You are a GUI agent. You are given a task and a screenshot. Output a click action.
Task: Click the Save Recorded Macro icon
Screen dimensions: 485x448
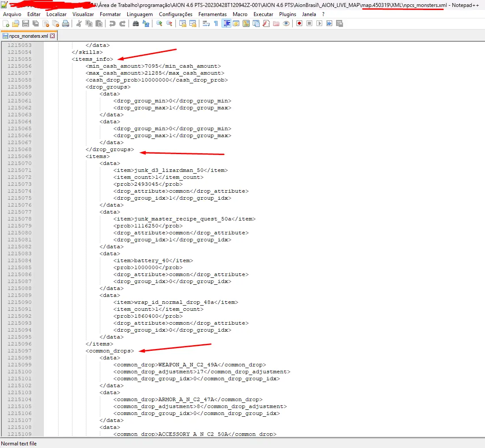point(339,24)
